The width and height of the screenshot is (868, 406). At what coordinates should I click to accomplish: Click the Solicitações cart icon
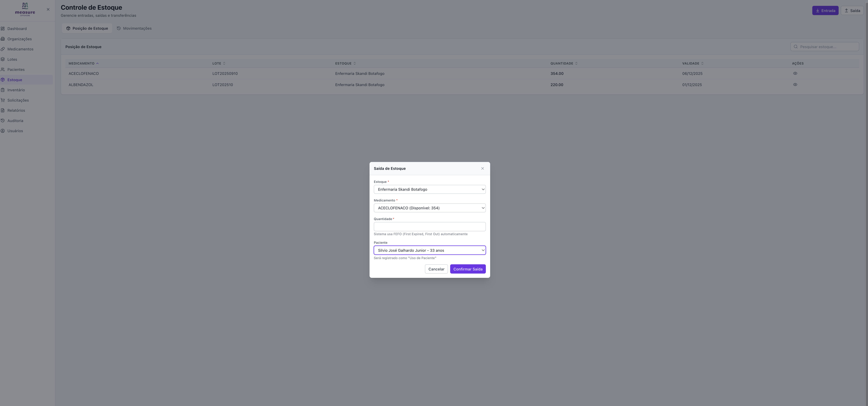click(3, 100)
